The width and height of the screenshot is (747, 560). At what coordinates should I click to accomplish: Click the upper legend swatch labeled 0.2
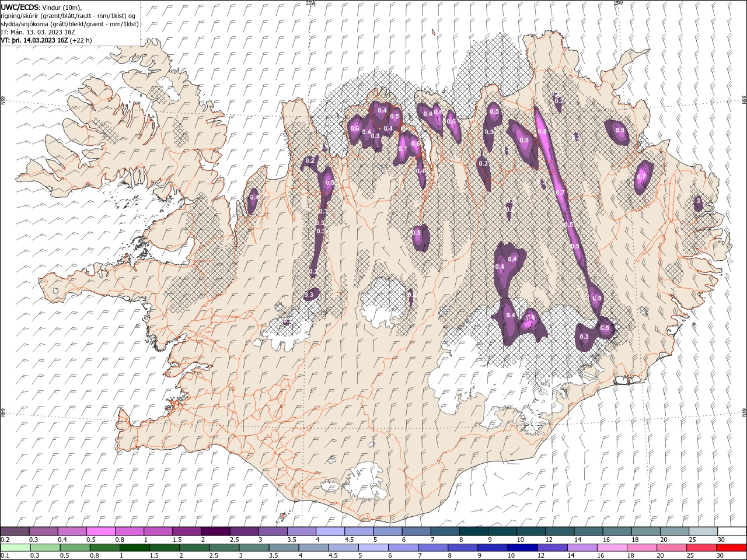click(15, 531)
